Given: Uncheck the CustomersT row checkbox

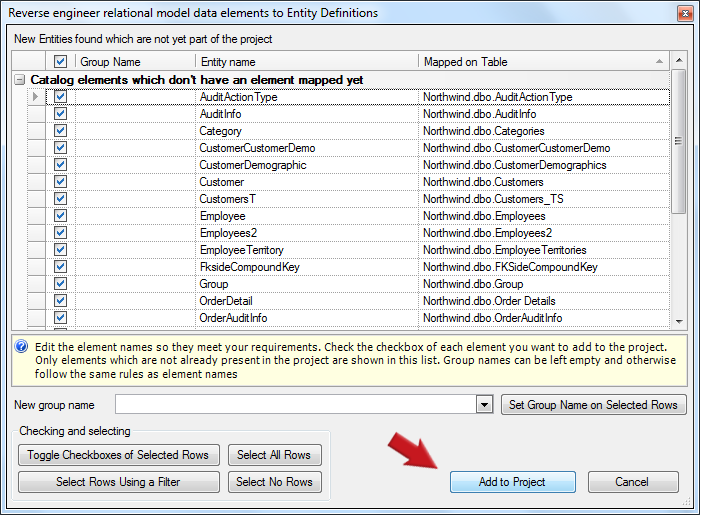Looking at the screenshot, I should coord(60,199).
